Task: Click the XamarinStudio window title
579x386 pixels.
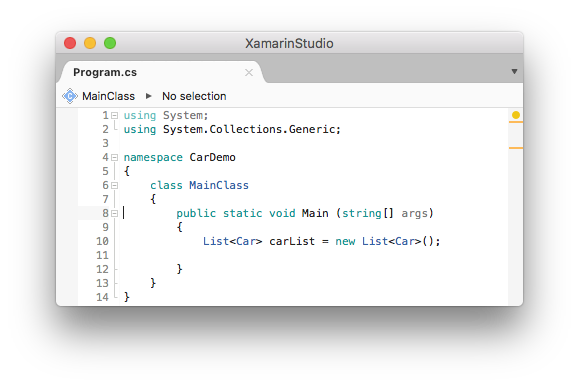Action: tap(289, 43)
